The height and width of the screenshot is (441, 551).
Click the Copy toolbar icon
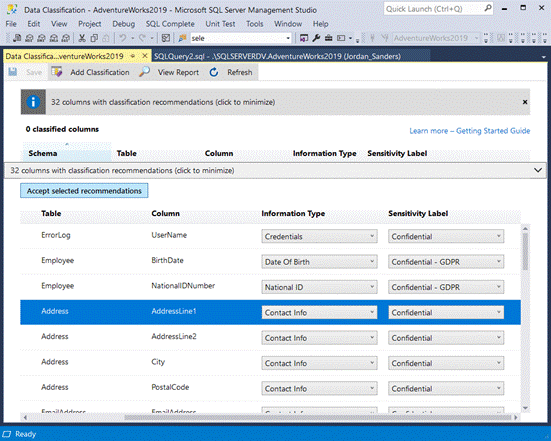94,38
